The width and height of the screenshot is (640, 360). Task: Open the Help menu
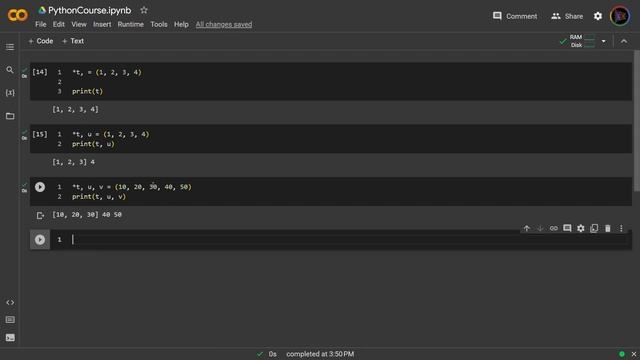[181, 24]
